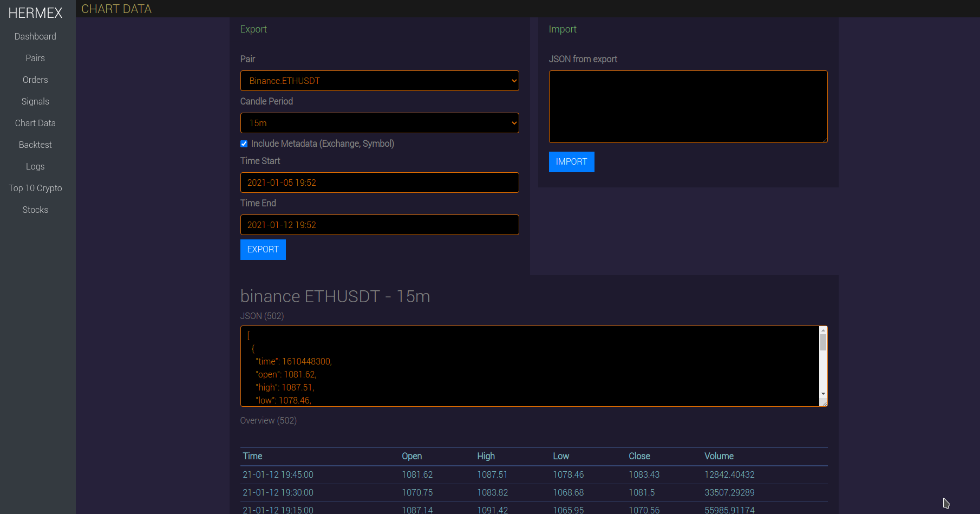The height and width of the screenshot is (514, 980).
Task: Go to the Dashboard page
Action: (35, 36)
